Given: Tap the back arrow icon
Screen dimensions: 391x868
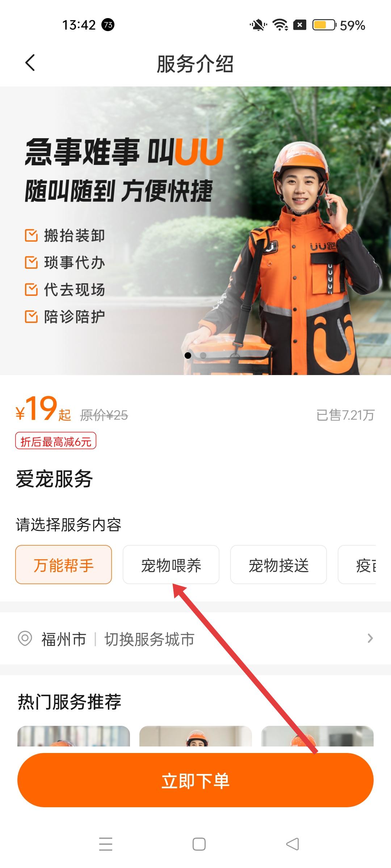Looking at the screenshot, I should tap(30, 63).
